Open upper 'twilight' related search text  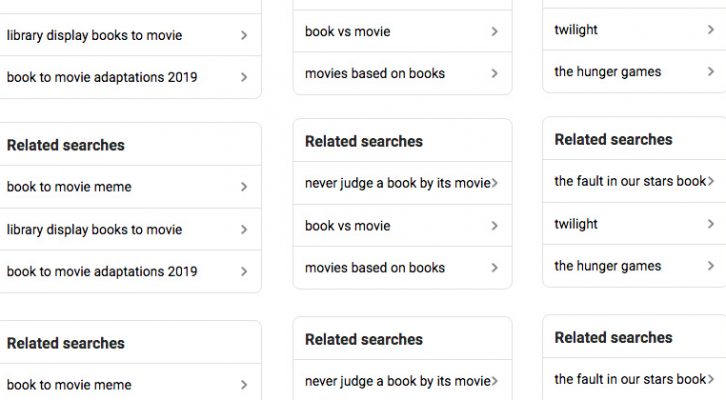576,30
